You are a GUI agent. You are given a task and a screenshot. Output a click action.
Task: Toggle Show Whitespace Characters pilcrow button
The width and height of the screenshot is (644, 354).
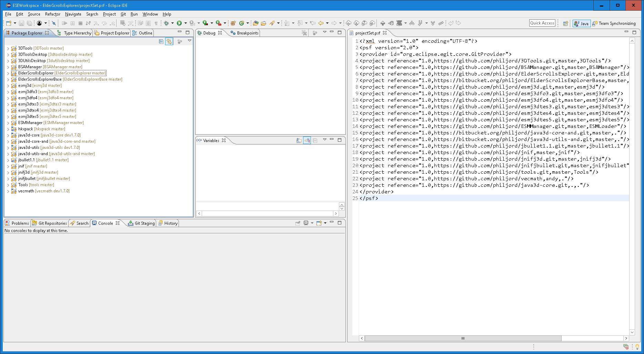156,23
